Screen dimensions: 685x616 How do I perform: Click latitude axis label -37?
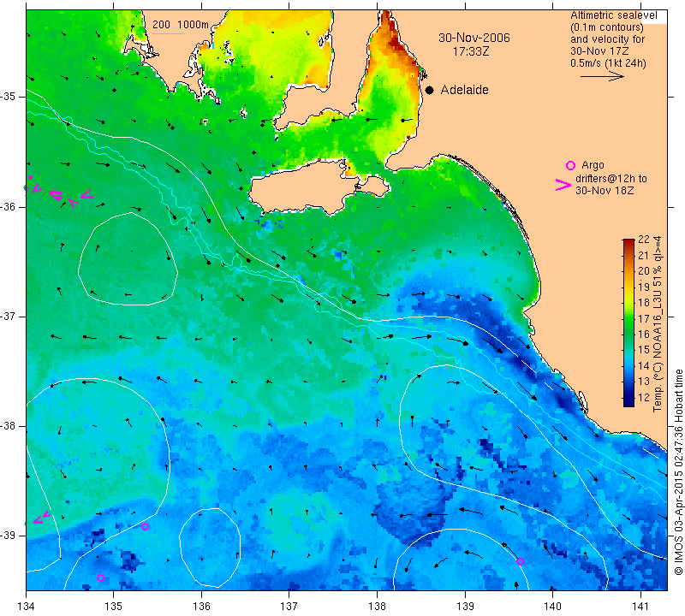tap(8, 316)
